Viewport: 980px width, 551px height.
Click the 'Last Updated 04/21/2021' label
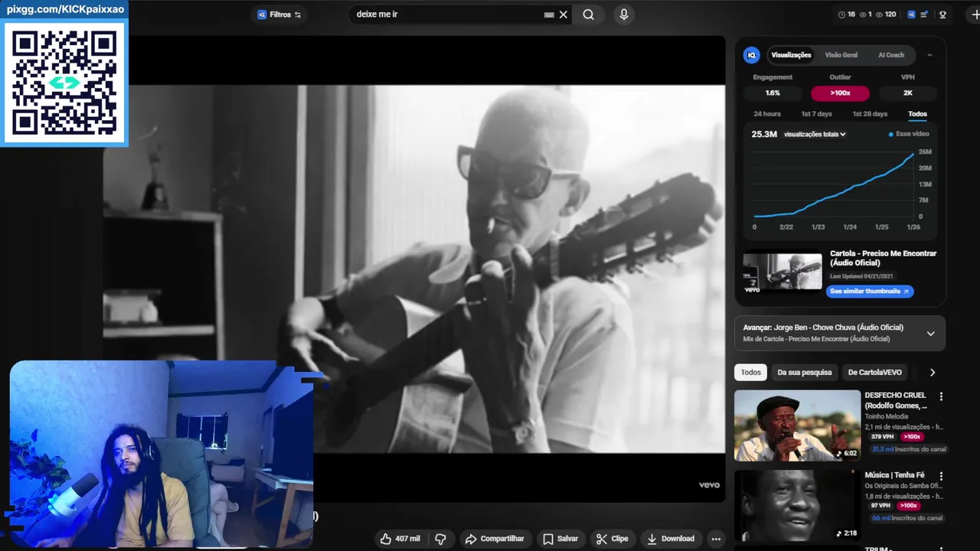pyautogui.click(x=863, y=276)
